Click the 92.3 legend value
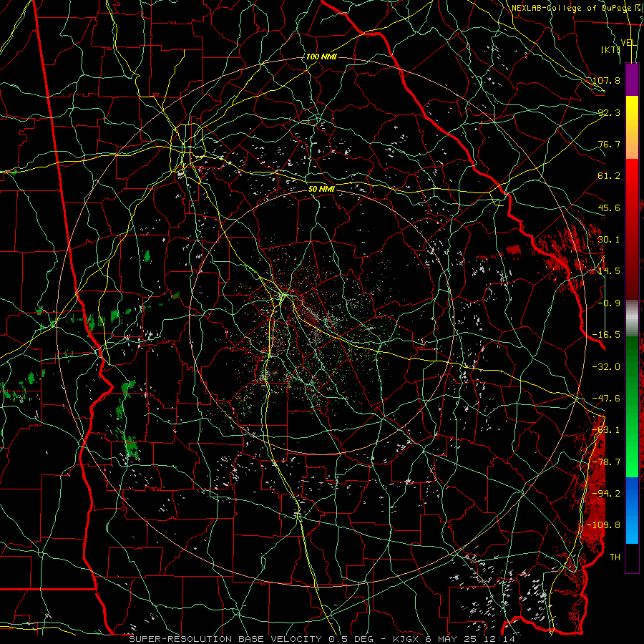The image size is (644, 644). 609,112
